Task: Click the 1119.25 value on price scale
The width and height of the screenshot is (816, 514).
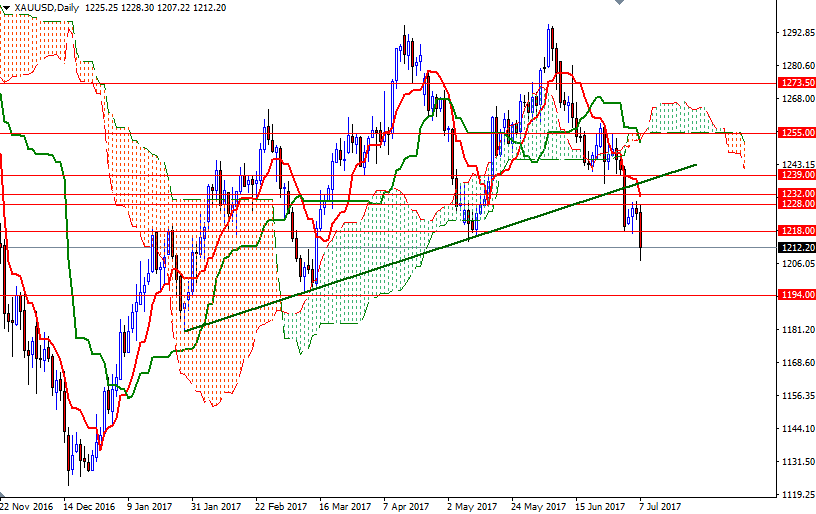Action: click(796, 494)
